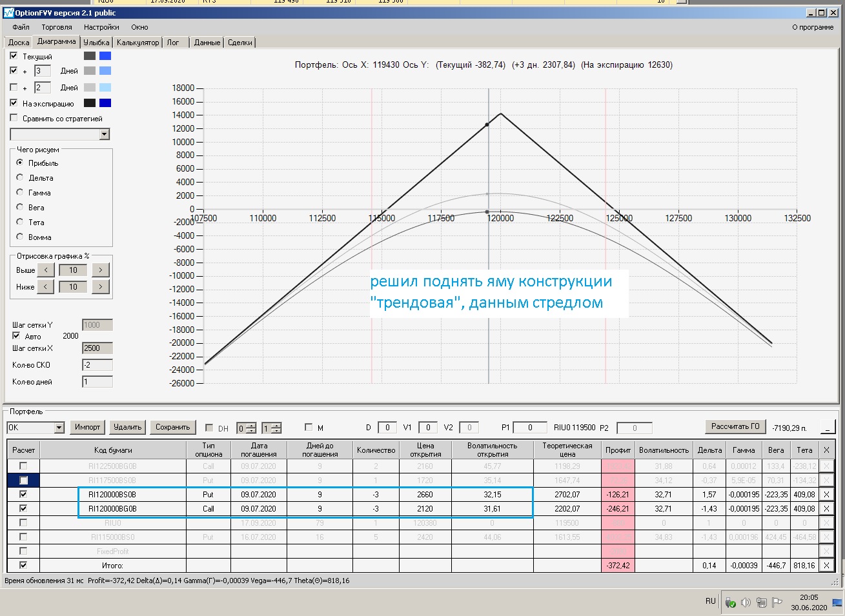Click the Кол-во СКО field
Screen dimensions: 845x616
click(x=97, y=365)
